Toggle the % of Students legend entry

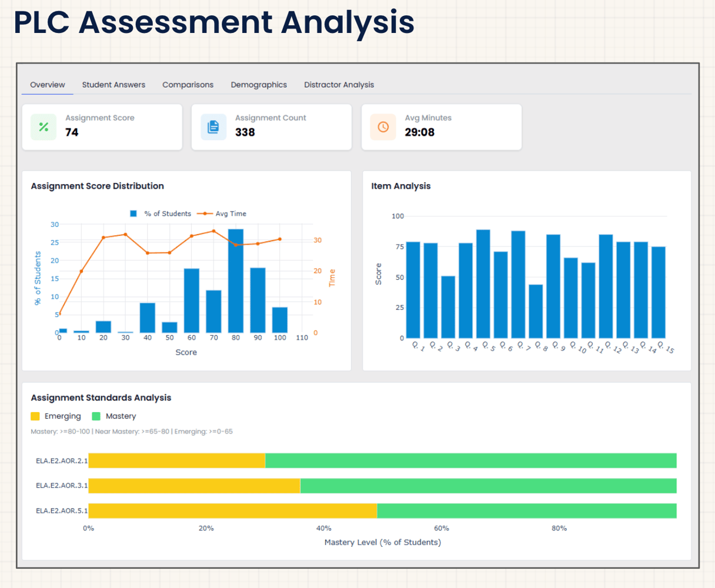click(161, 213)
